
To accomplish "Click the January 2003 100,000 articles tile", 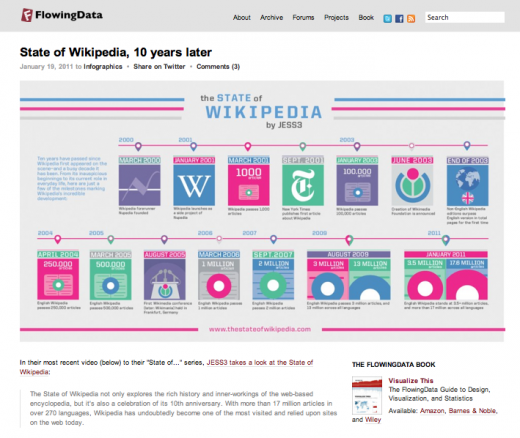I will point(357,185).
